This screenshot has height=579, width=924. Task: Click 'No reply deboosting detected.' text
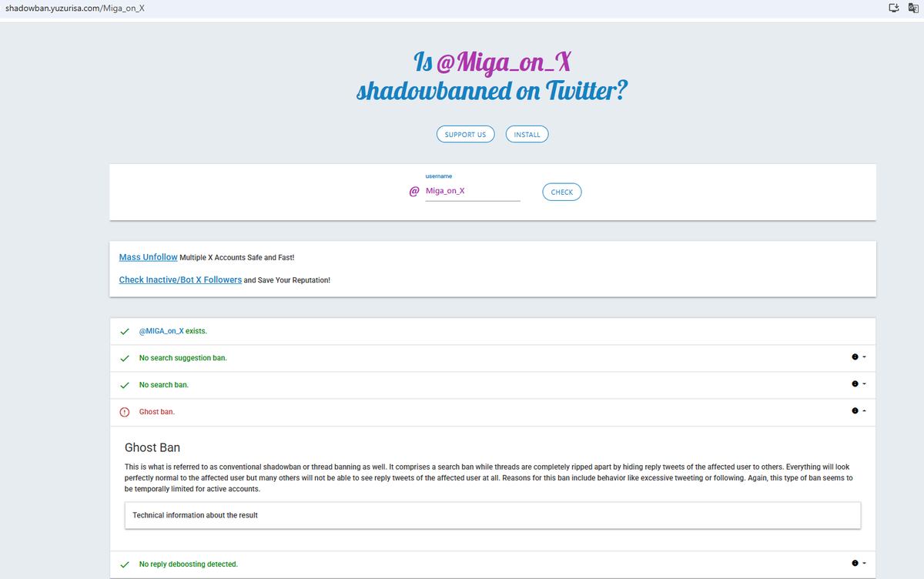pos(189,564)
